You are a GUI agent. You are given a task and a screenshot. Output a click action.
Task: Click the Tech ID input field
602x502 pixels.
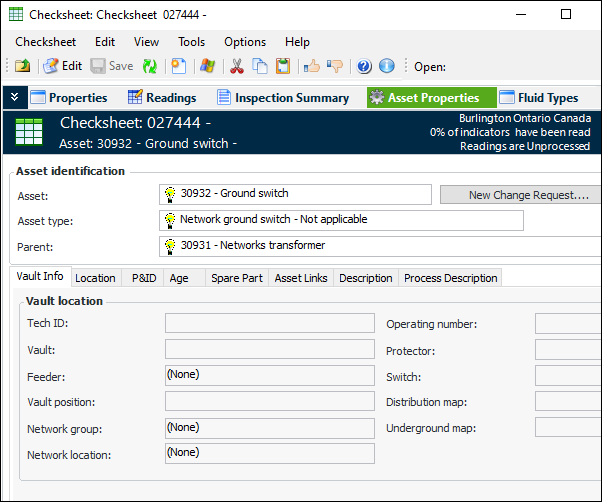[269, 323]
